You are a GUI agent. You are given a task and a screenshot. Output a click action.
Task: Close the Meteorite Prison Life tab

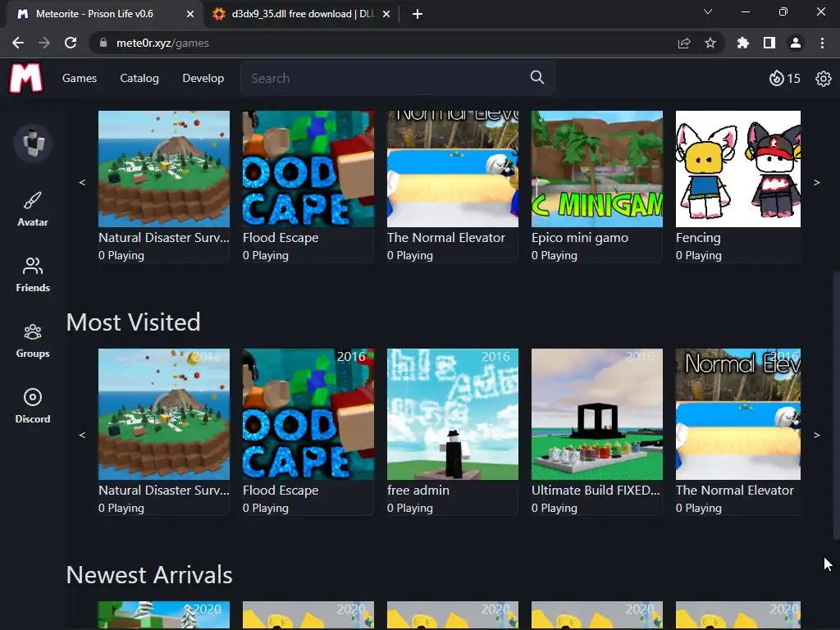pyautogui.click(x=190, y=14)
